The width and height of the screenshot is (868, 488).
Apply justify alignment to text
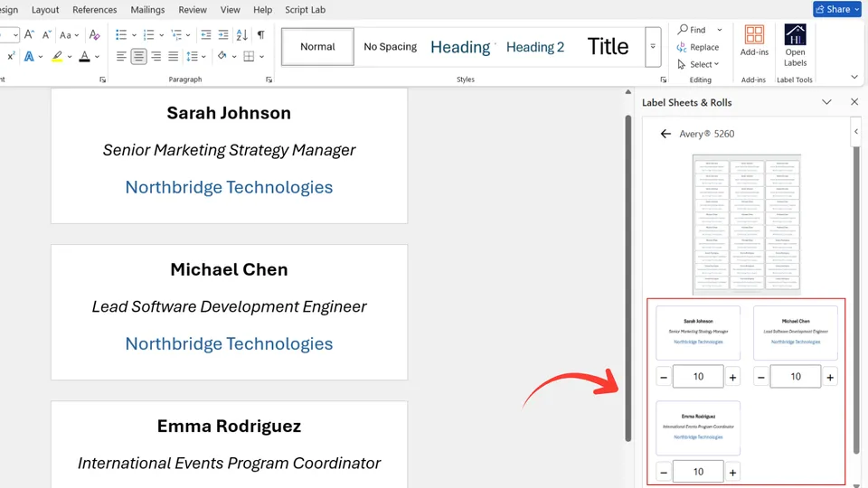173,56
